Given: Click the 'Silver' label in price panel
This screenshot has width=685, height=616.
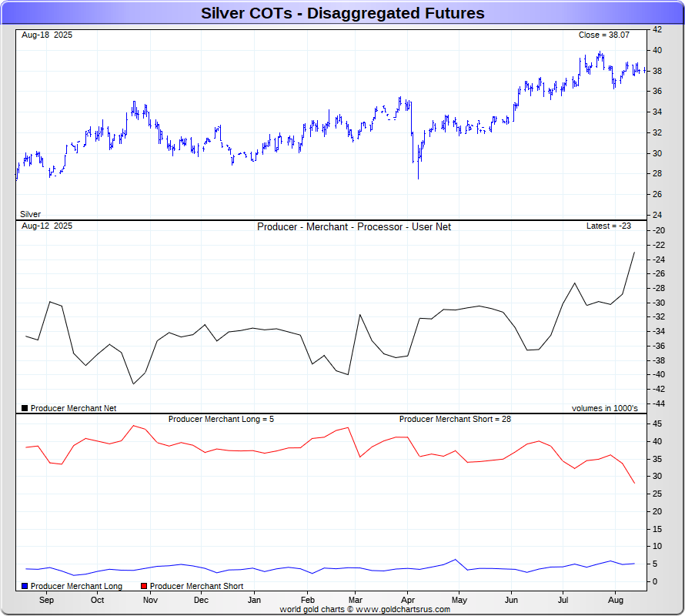Looking at the screenshot, I should [x=30, y=214].
